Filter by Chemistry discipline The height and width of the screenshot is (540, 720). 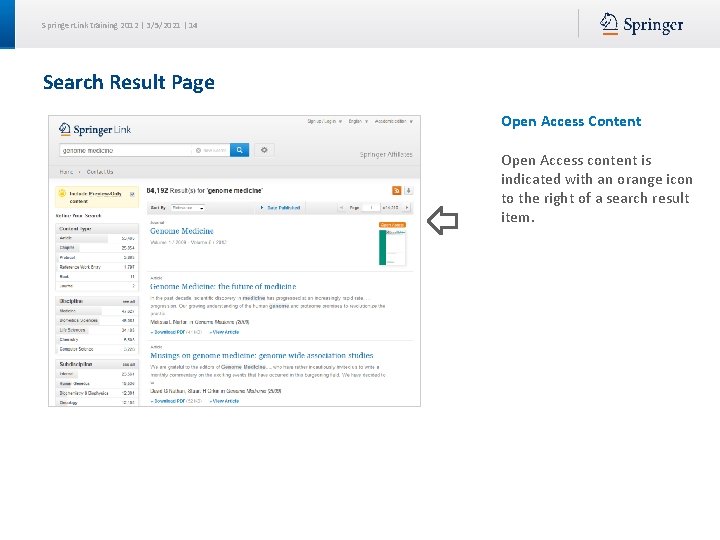coord(97,340)
